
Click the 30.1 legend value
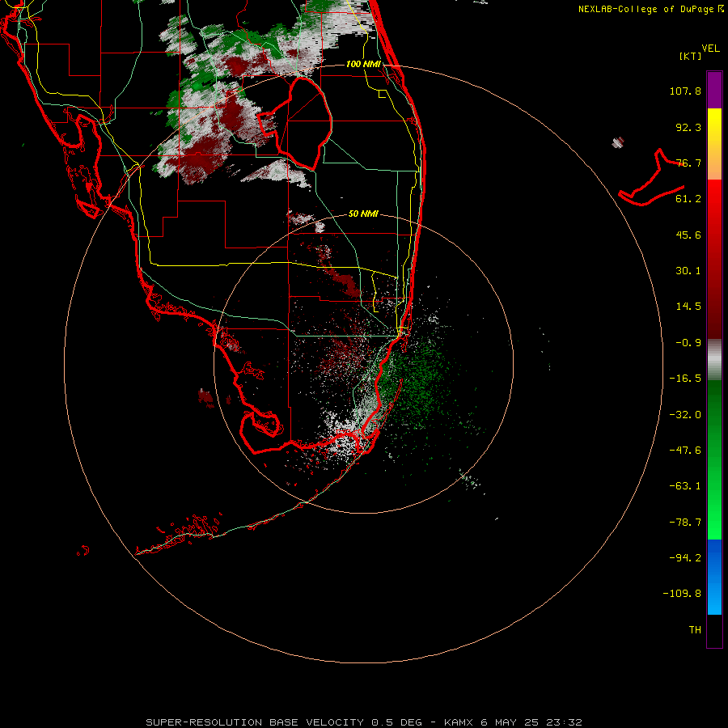point(688,271)
